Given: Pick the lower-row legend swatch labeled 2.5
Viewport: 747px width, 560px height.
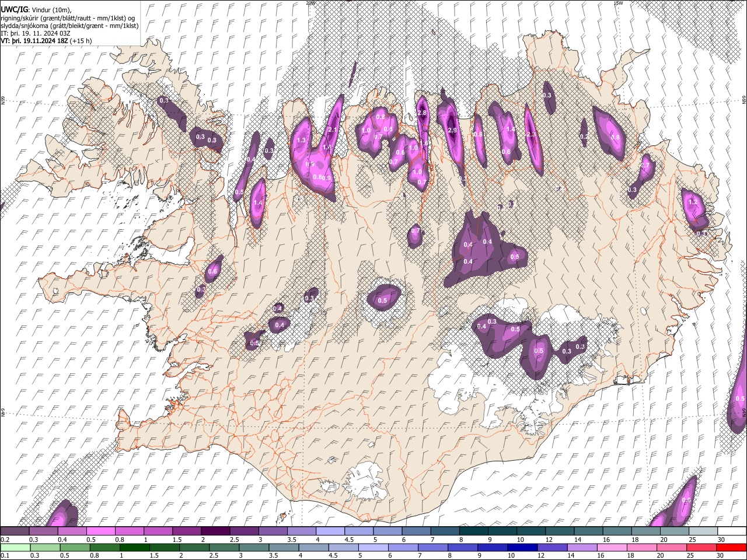Looking at the screenshot, I should tap(224, 547).
